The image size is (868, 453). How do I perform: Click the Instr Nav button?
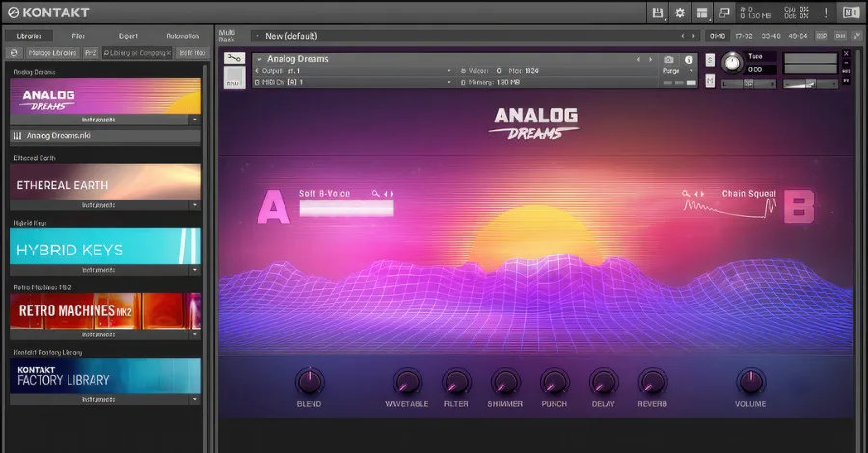pos(193,53)
